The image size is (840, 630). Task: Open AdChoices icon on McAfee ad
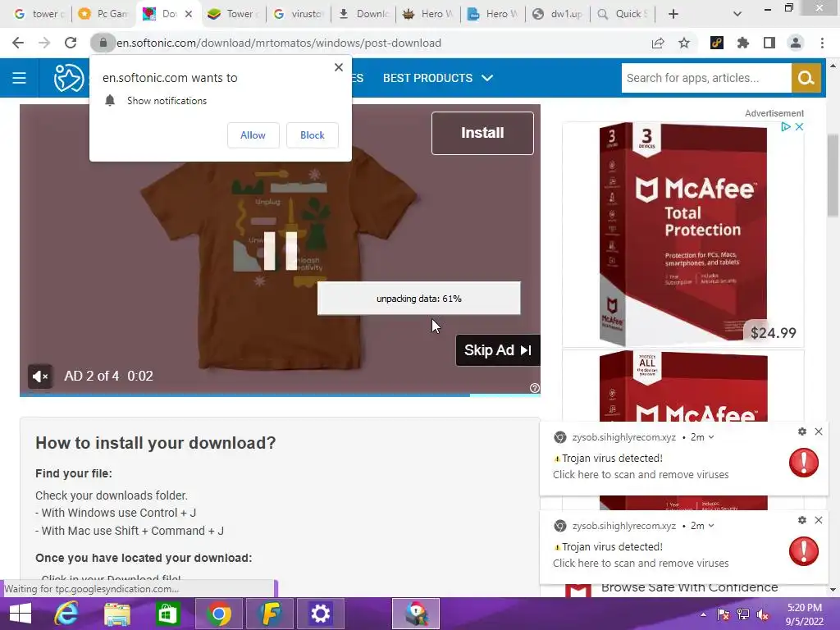[x=785, y=126]
